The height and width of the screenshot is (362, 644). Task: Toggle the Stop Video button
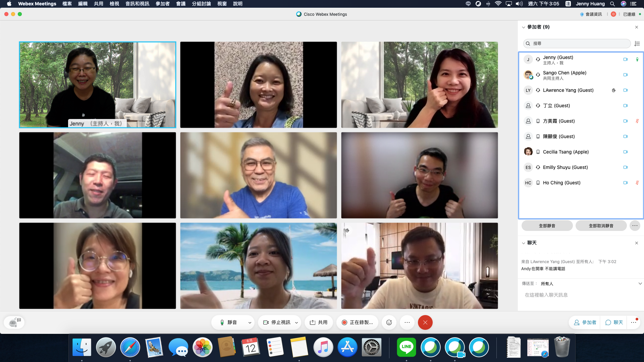click(277, 322)
